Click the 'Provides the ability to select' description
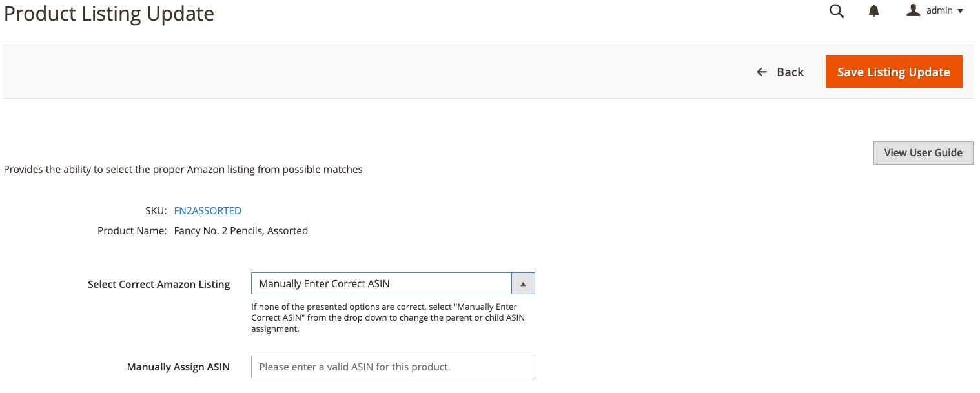The height and width of the screenshot is (393, 980). point(183,170)
